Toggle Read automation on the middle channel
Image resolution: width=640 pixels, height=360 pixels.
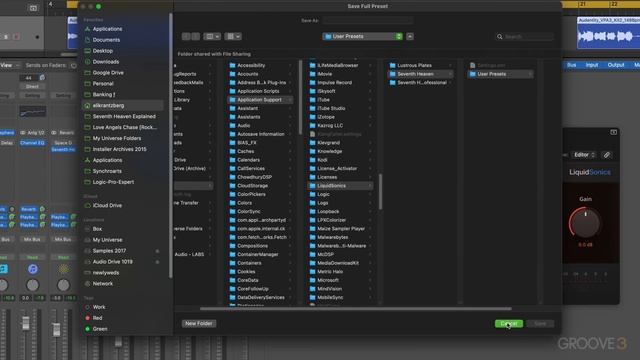tap(32, 258)
